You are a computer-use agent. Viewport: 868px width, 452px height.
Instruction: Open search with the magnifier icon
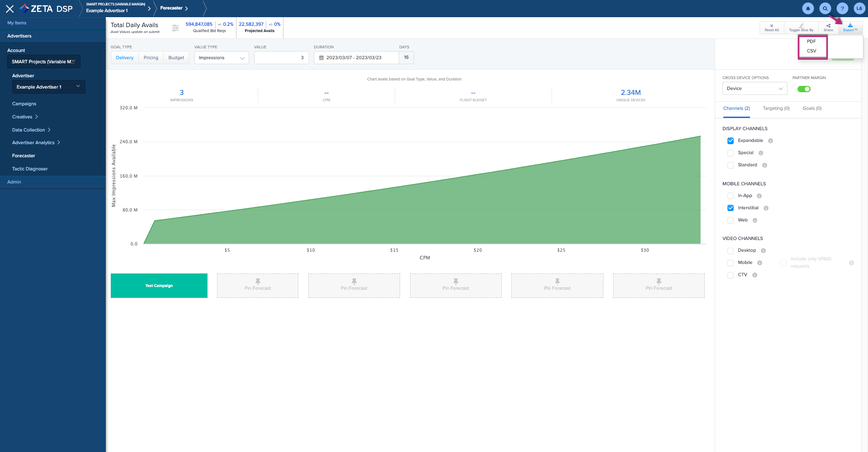(x=825, y=8)
